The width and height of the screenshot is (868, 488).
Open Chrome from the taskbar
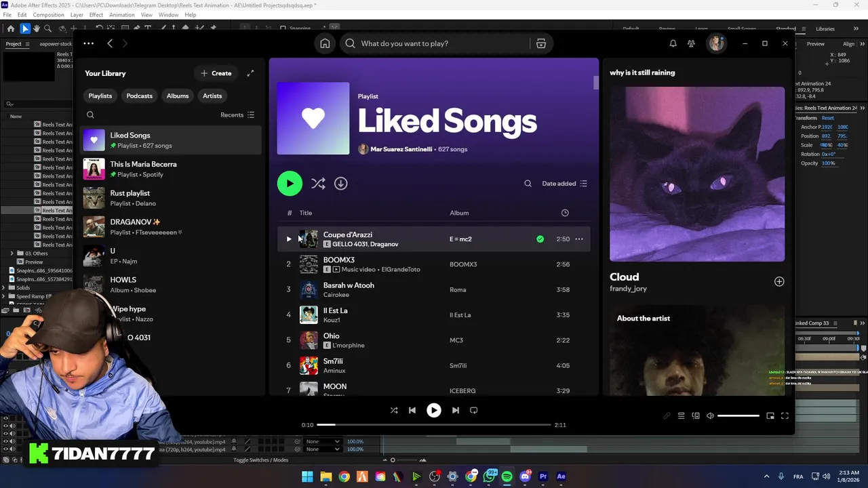pos(344,476)
